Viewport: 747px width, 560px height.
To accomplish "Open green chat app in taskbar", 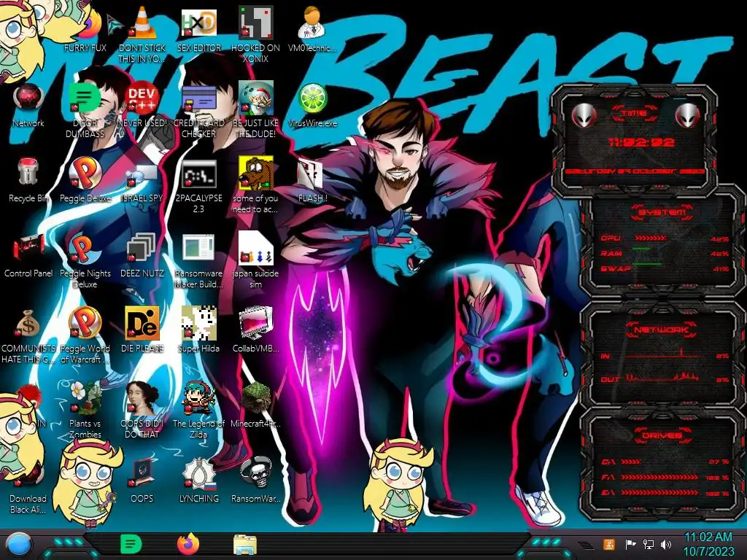I will pyautogui.click(x=131, y=544).
